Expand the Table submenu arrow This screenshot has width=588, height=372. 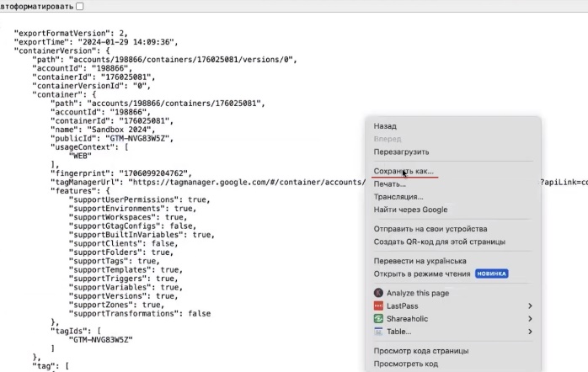[x=530, y=332]
